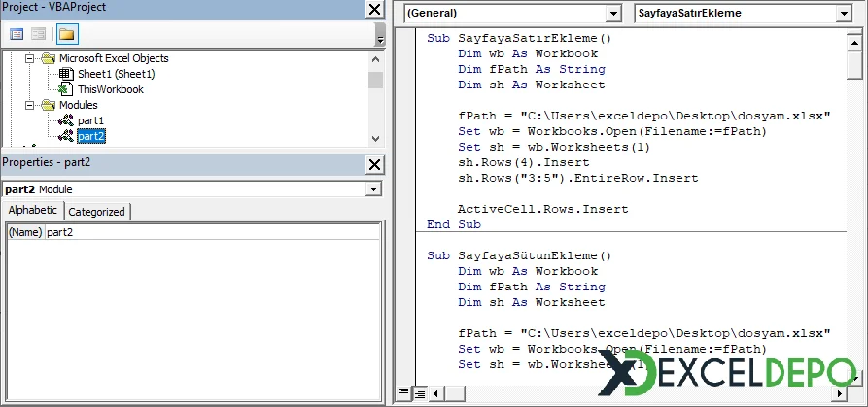Select the part2 module in the tree
Viewport: 868px width, 407px height.
click(91, 136)
